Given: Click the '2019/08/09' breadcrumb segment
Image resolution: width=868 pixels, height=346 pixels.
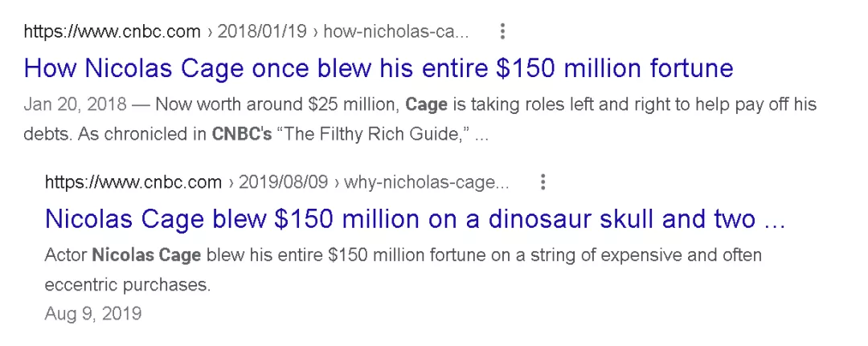Looking at the screenshot, I should click(285, 182).
